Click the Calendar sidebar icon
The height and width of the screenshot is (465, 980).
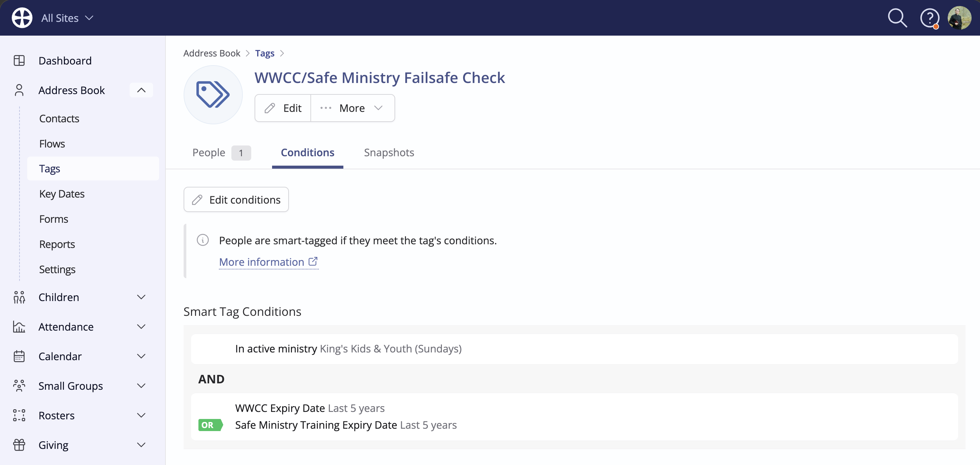pyautogui.click(x=19, y=356)
